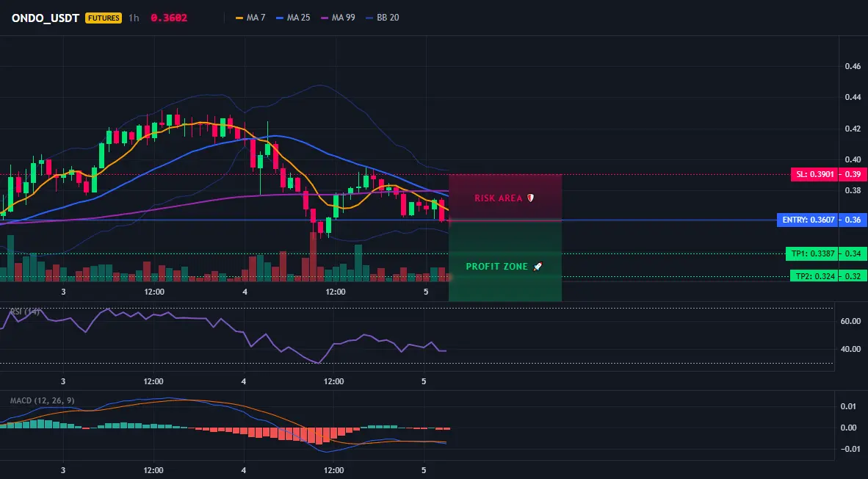868x479 pixels.
Task: Click the RSI (14) indicator label
Action: coord(24,311)
